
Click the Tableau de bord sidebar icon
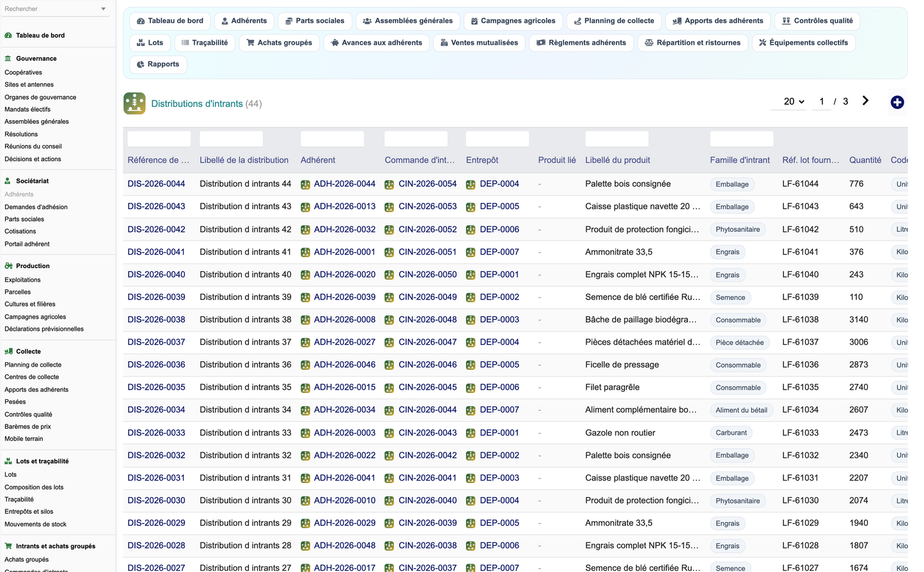(x=8, y=35)
